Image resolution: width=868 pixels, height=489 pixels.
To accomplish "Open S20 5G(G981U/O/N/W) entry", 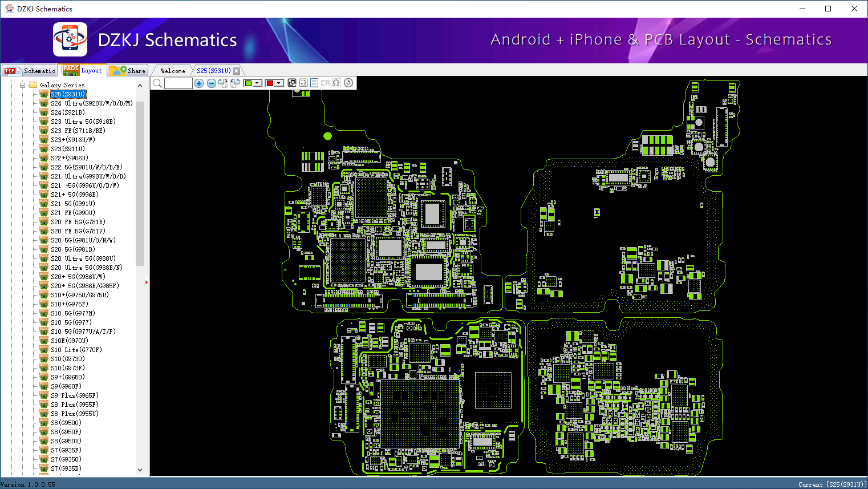I will 83,240.
